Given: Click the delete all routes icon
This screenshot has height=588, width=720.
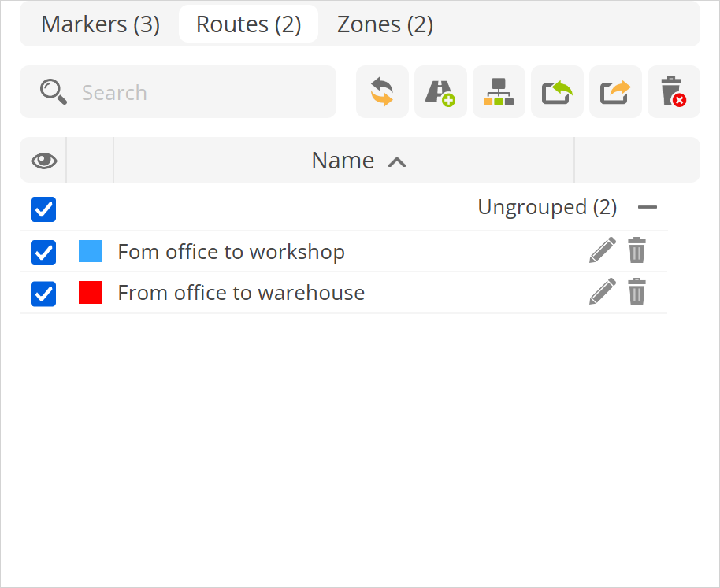Looking at the screenshot, I should 674,92.
